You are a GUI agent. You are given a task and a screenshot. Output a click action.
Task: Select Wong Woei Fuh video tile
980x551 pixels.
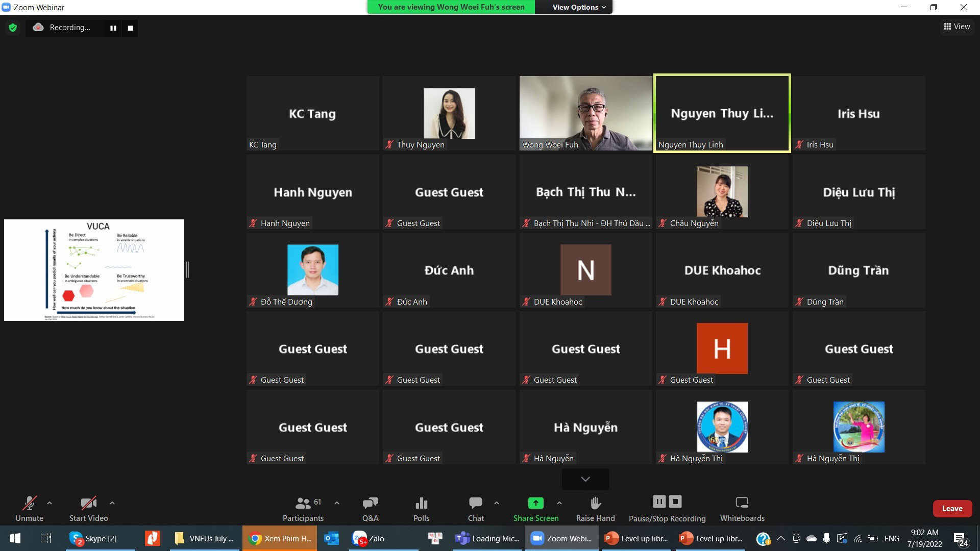point(585,113)
